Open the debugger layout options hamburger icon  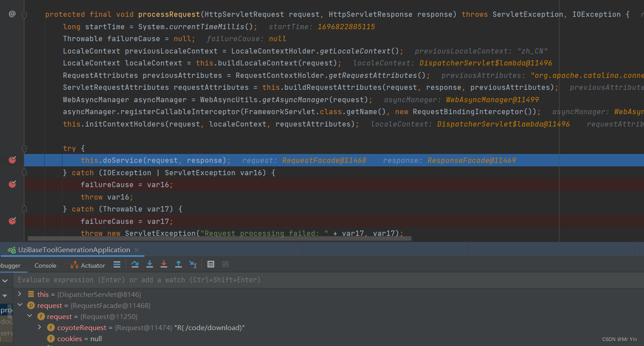tap(117, 264)
